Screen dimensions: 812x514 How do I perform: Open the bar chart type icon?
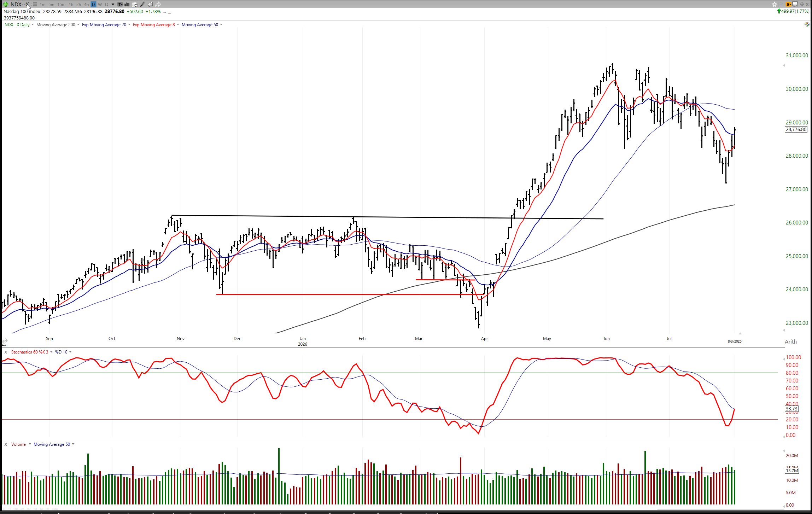[x=127, y=5]
